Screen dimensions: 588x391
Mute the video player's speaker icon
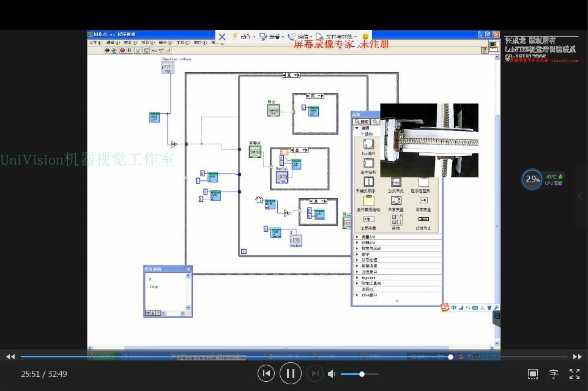pos(332,374)
